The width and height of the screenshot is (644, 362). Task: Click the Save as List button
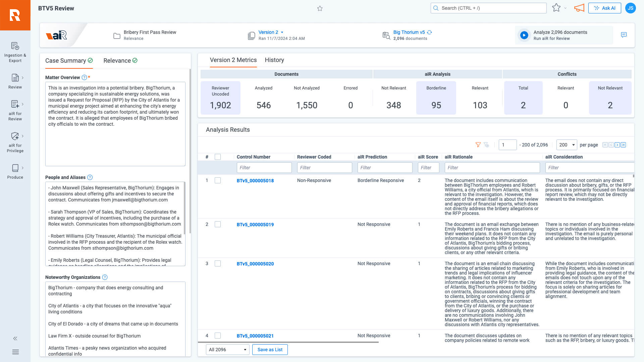click(270, 349)
